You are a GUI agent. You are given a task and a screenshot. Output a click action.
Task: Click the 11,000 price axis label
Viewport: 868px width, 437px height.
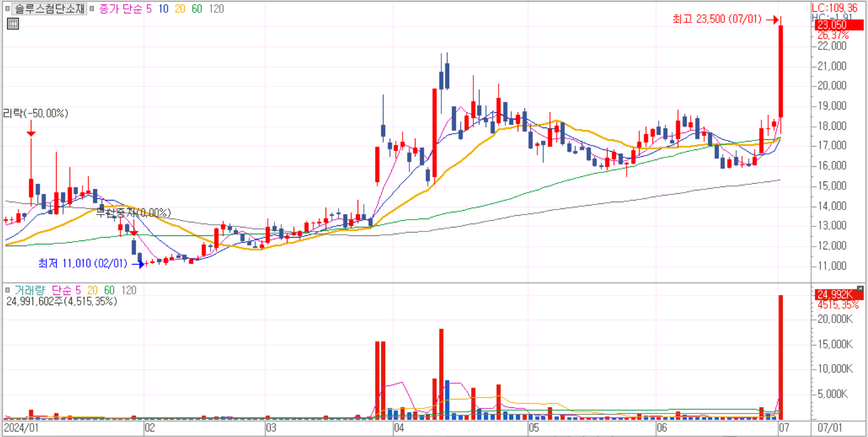(833, 266)
